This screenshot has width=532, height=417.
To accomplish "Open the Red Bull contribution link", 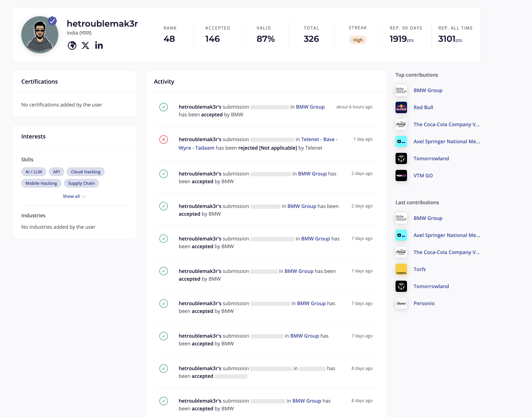I will (423, 107).
